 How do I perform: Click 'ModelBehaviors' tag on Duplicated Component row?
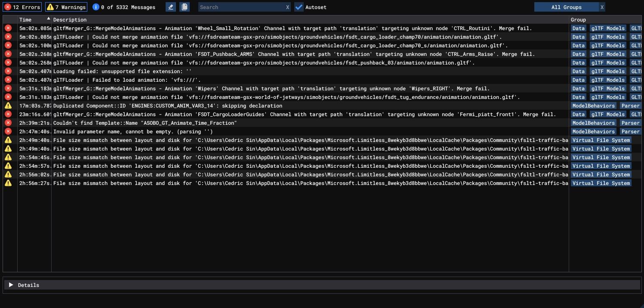[x=593, y=106]
